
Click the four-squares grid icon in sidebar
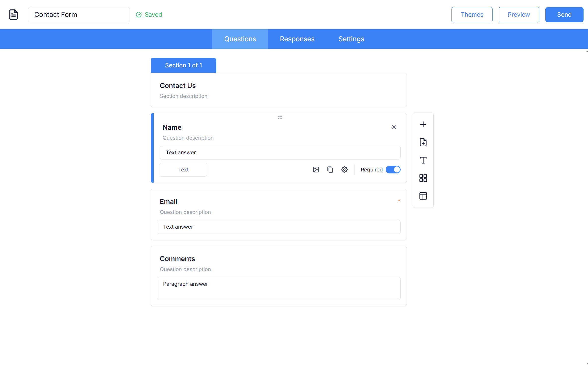pyautogui.click(x=423, y=178)
